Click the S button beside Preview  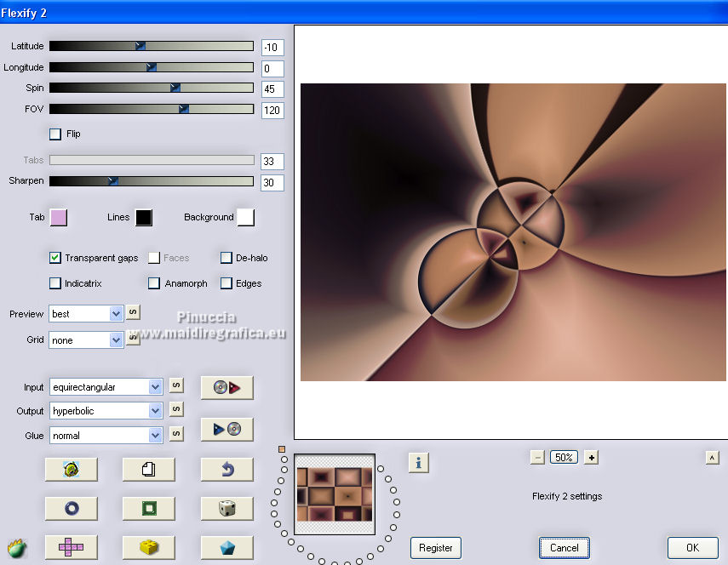point(133,312)
